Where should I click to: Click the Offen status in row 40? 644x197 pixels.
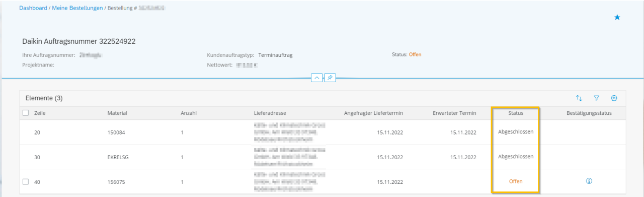[516, 181]
